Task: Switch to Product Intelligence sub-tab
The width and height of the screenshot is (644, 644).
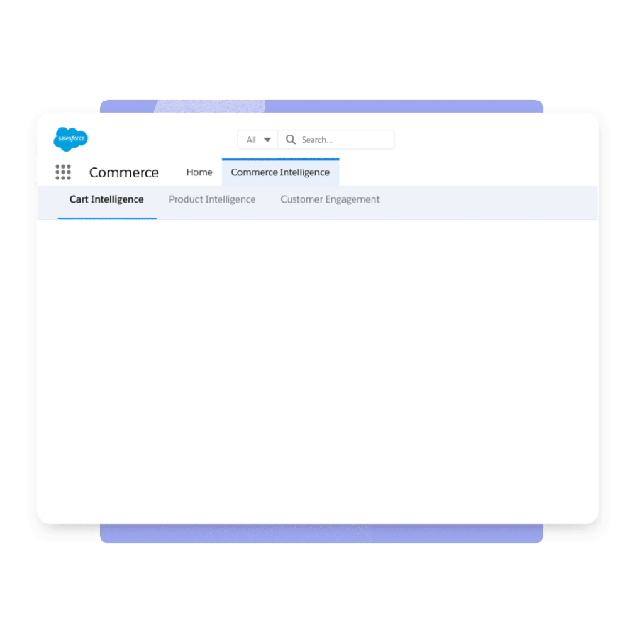Action: point(212,199)
